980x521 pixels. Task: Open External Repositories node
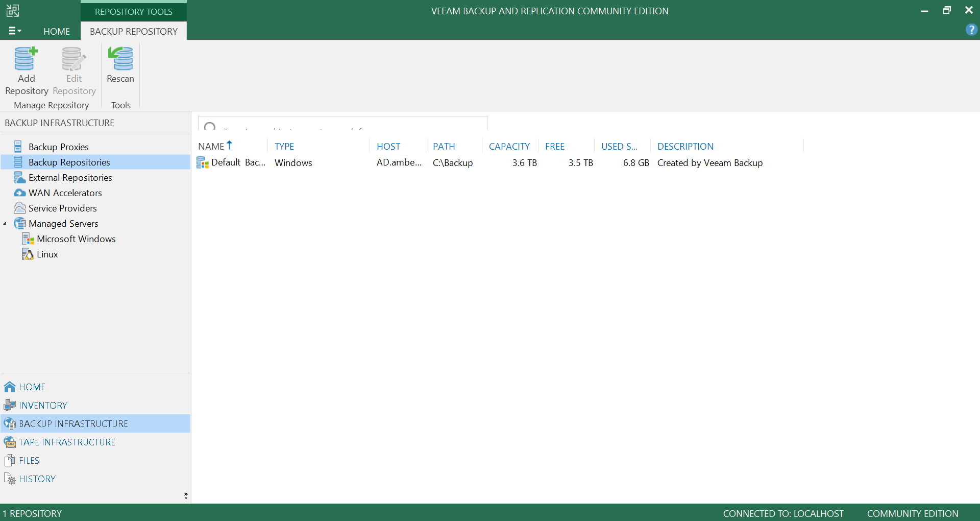click(x=70, y=177)
